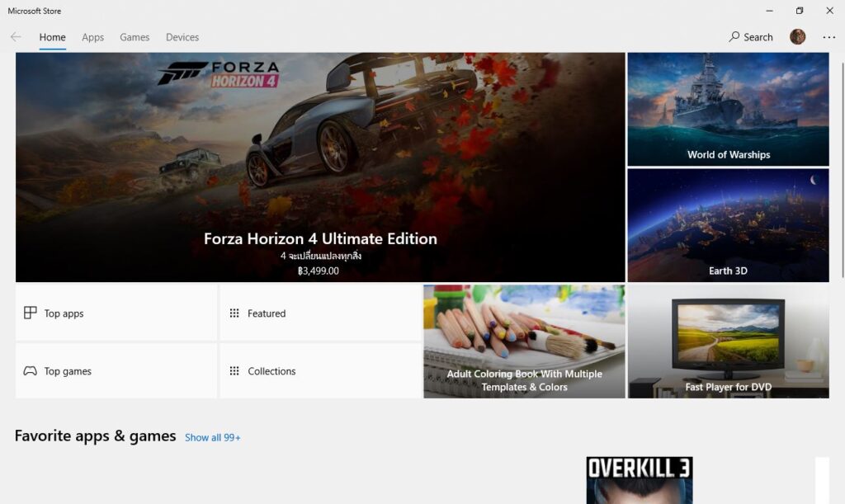The width and height of the screenshot is (845, 504).
Task: Open Featured tile
Action: coord(321,313)
